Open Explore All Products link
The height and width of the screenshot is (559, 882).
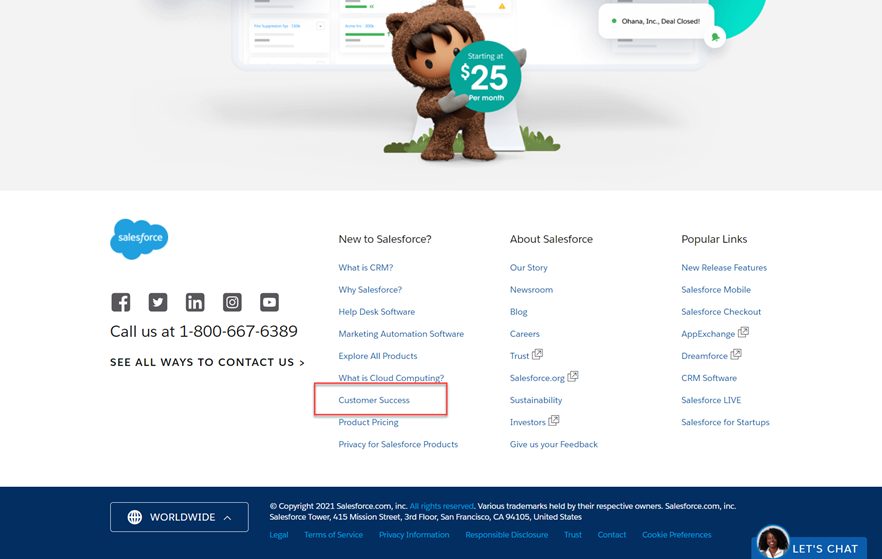(377, 356)
